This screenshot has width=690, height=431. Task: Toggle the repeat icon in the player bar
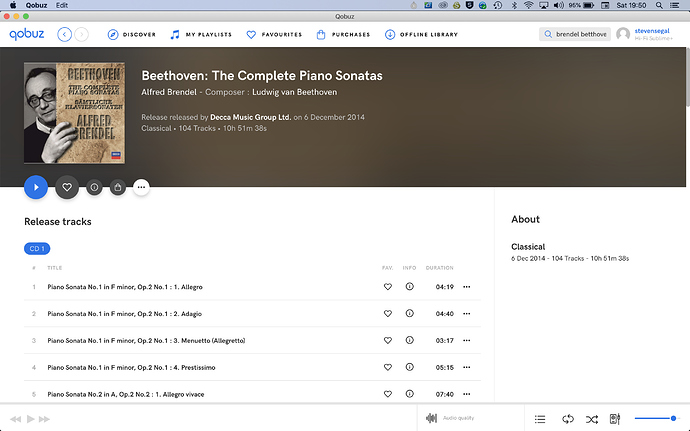568,419
